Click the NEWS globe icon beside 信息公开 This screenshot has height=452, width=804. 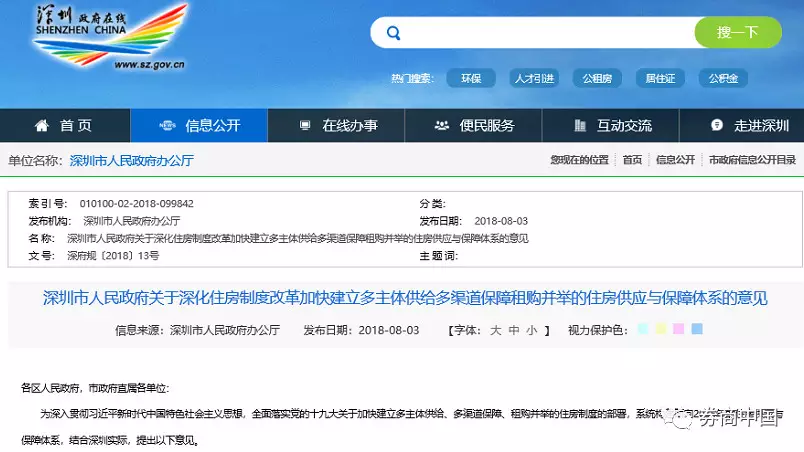pos(167,125)
